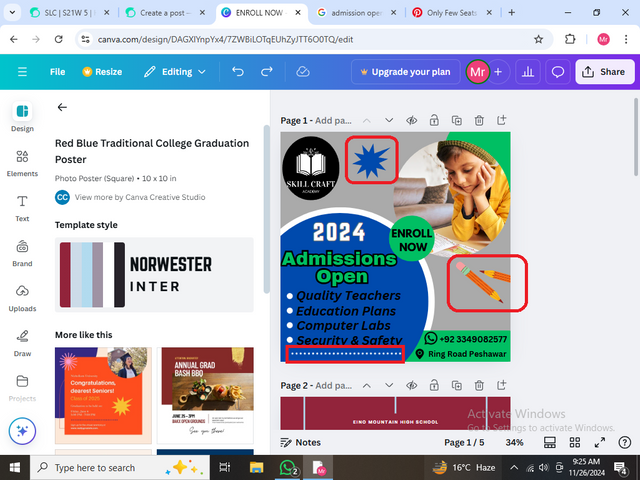Open the Elements panel
The height and width of the screenshot is (480, 640).
(x=22, y=163)
